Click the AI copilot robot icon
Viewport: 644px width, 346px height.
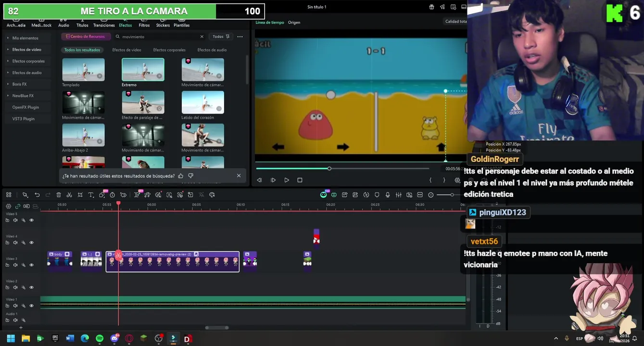(324, 195)
